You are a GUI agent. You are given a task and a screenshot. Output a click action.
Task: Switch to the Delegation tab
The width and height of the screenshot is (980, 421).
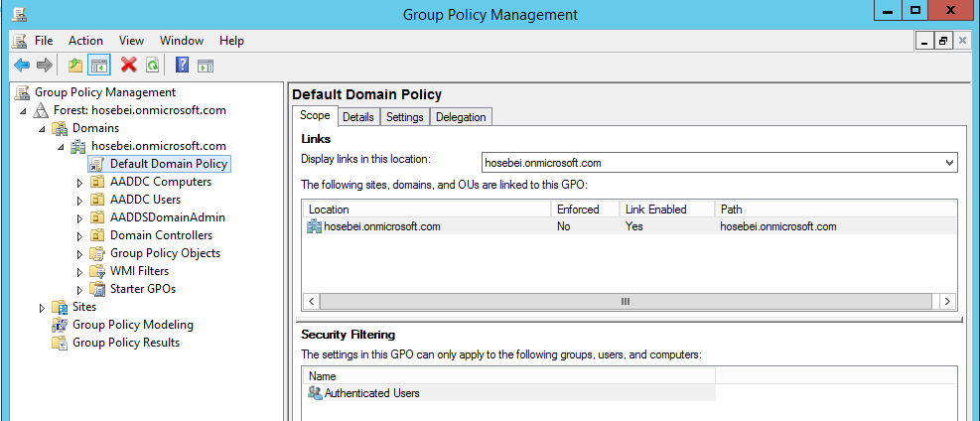coord(461,117)
